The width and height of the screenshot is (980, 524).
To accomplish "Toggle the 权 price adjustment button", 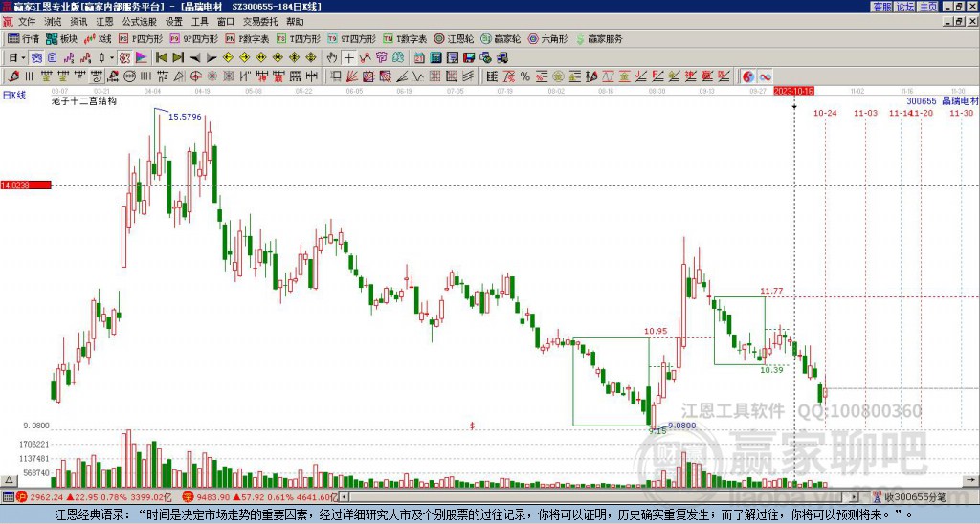I will 124,58.
